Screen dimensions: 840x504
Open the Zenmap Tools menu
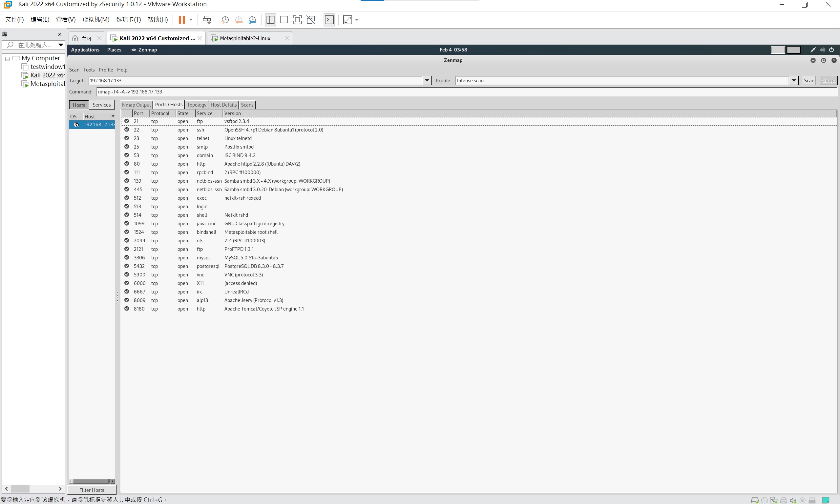pos(89,70)
